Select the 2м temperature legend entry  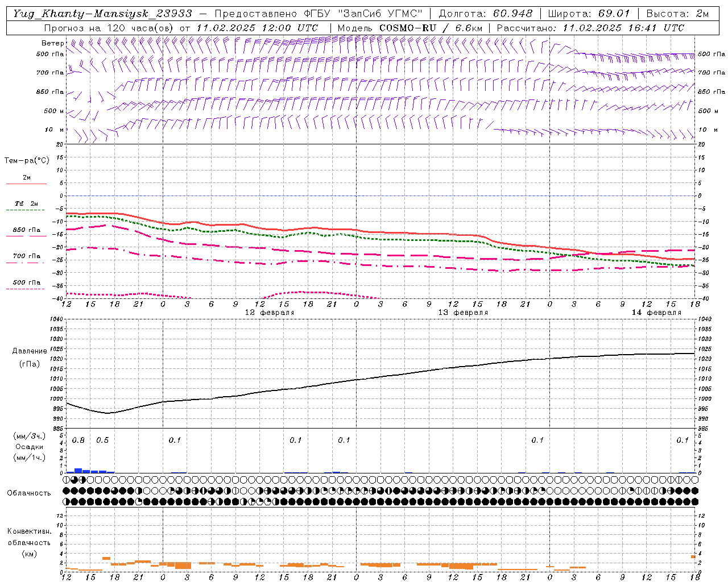pos(27,178)
